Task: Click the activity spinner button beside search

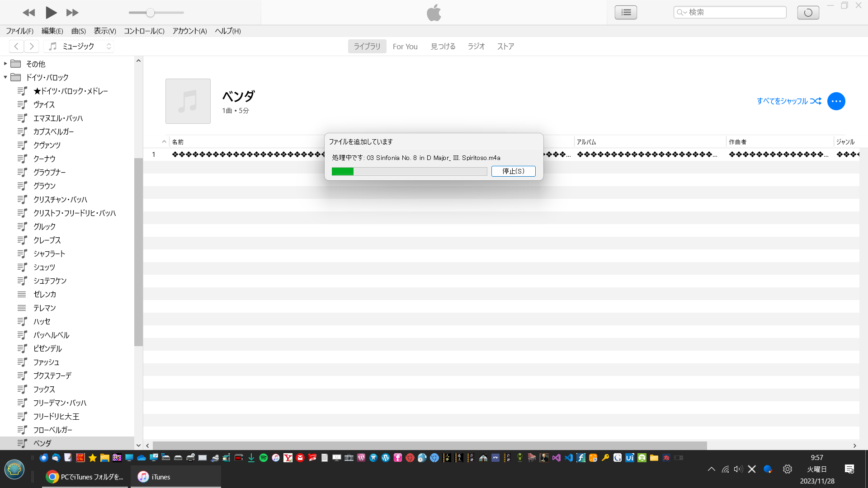Action: (x=808, y=12)
